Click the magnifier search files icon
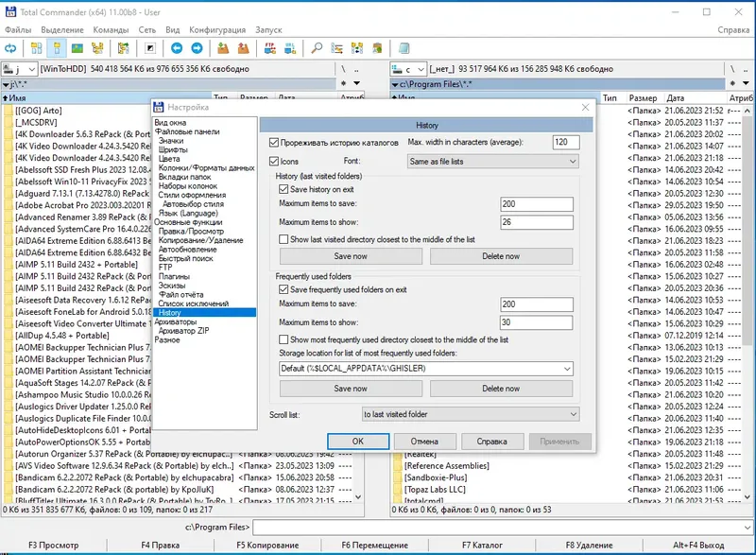The width and height of the screenshot is (756, 555). (317, 47)
